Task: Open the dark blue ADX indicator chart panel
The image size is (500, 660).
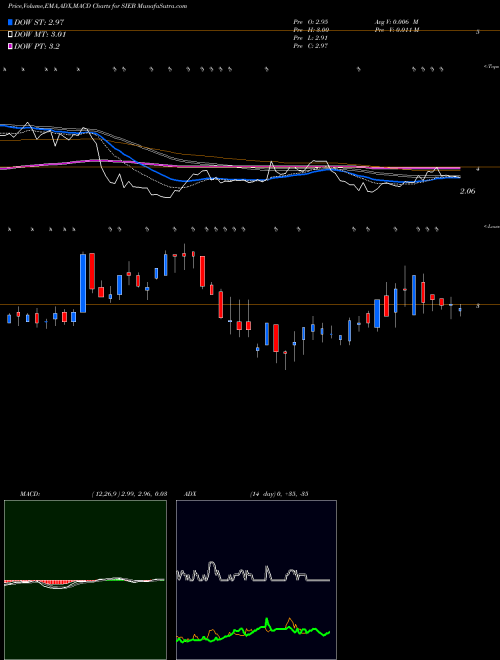Action: [256, 580]
